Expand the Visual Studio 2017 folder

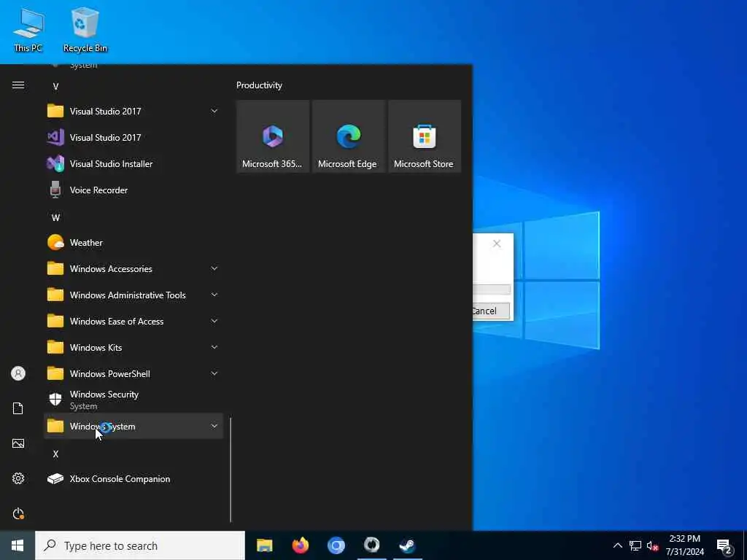[133, 112]
